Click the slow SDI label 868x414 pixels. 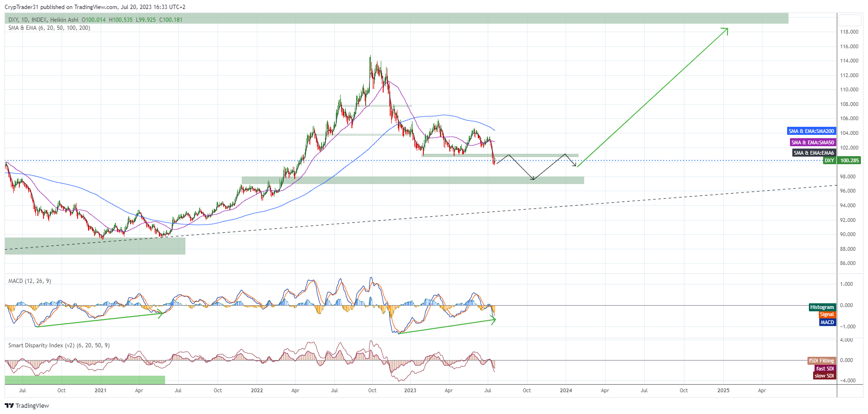[824, 376]
